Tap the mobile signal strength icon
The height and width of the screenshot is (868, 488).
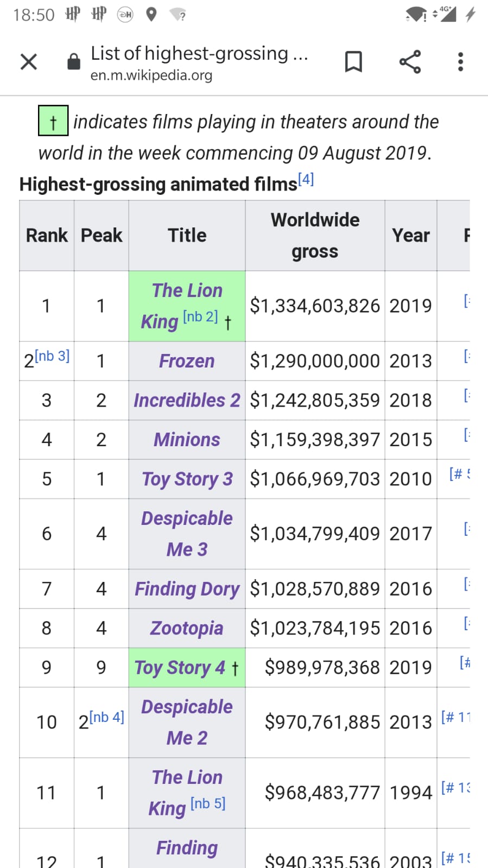click(447, 14)
